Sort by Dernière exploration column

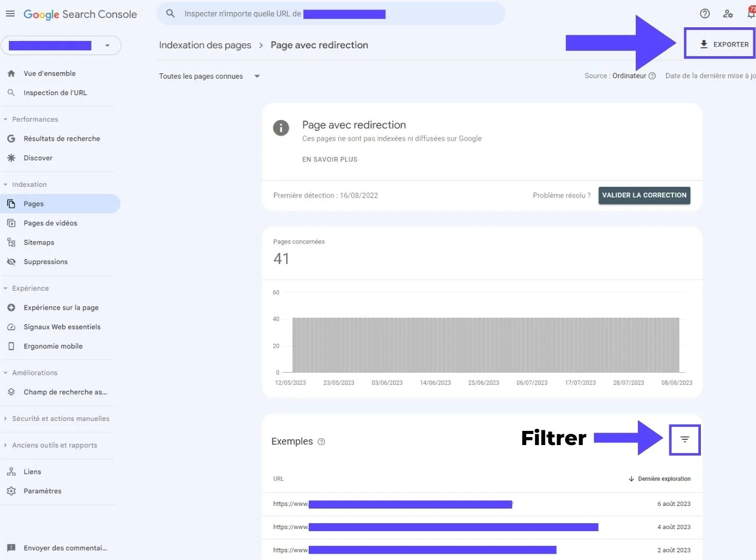659,479
